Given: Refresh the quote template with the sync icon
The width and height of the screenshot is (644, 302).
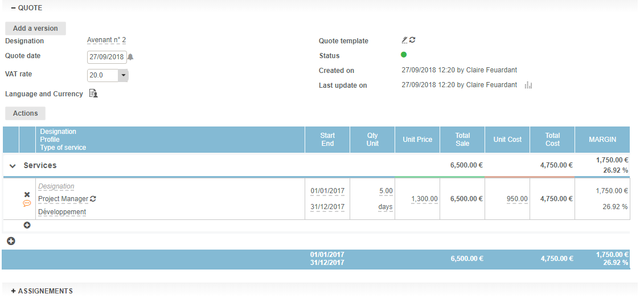Looking at the screenshot, I should click(412, 40).
